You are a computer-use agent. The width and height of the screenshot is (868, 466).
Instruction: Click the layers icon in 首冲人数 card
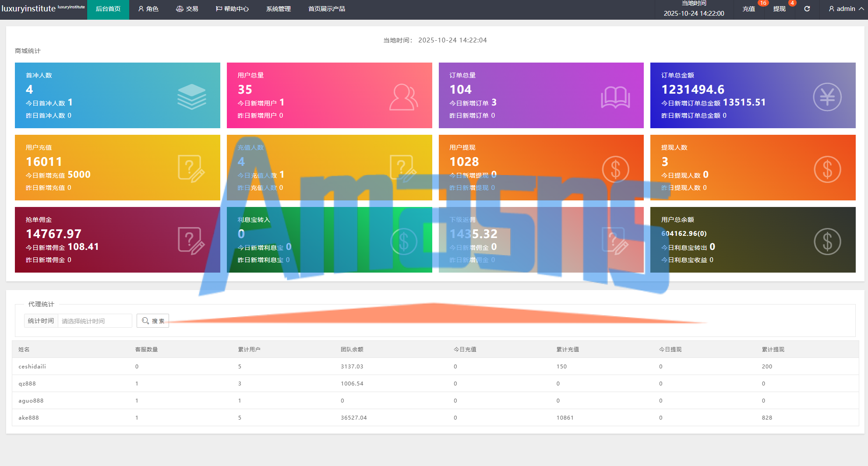tap(191, 97)
